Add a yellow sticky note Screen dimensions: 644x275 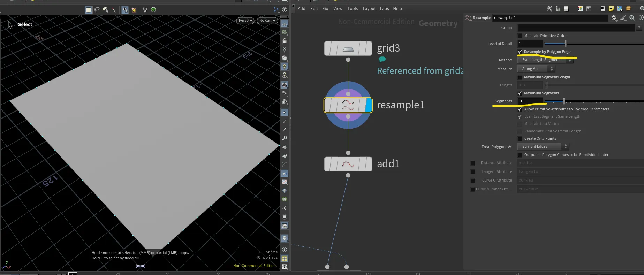611,9
